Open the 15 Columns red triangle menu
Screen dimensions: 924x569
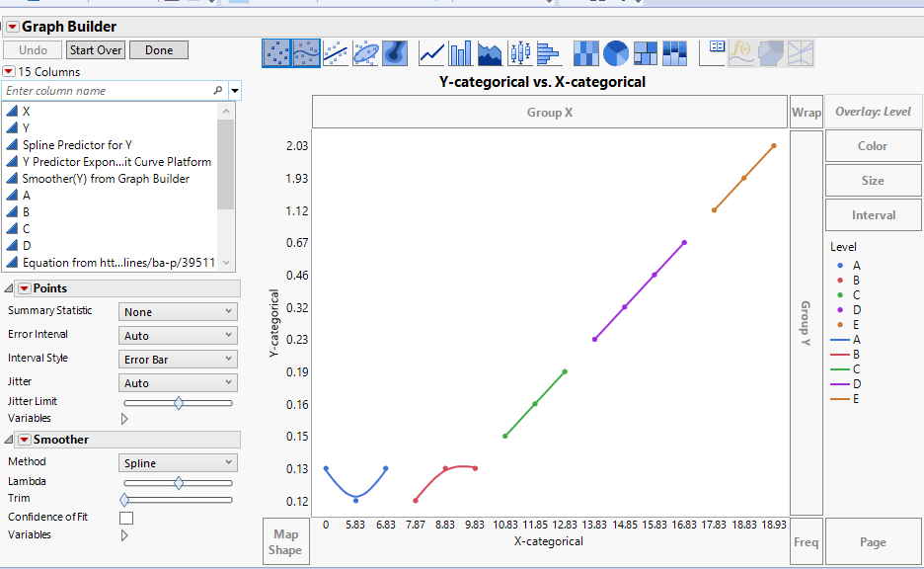pyautogui.click(x=9, y=71)
